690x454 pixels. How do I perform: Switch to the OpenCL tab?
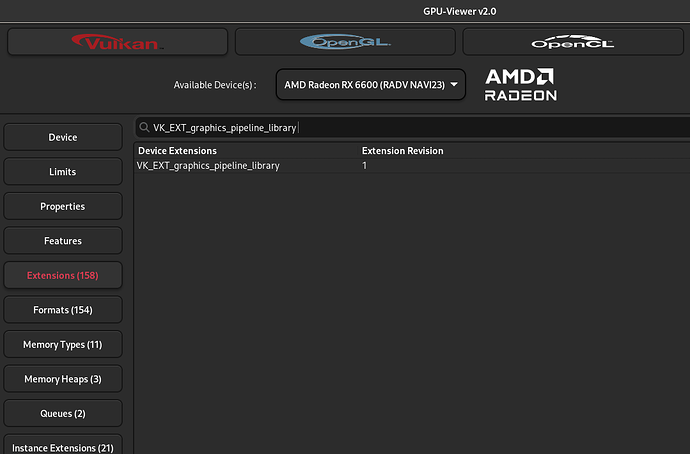[573, 42]
